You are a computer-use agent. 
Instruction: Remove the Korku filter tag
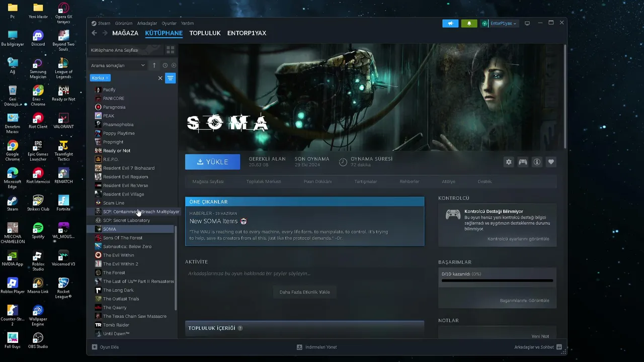(107, 78)
